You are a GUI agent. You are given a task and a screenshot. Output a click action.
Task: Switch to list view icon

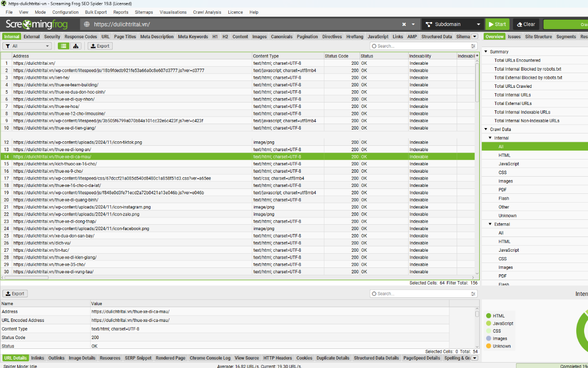tap(64, 46)
